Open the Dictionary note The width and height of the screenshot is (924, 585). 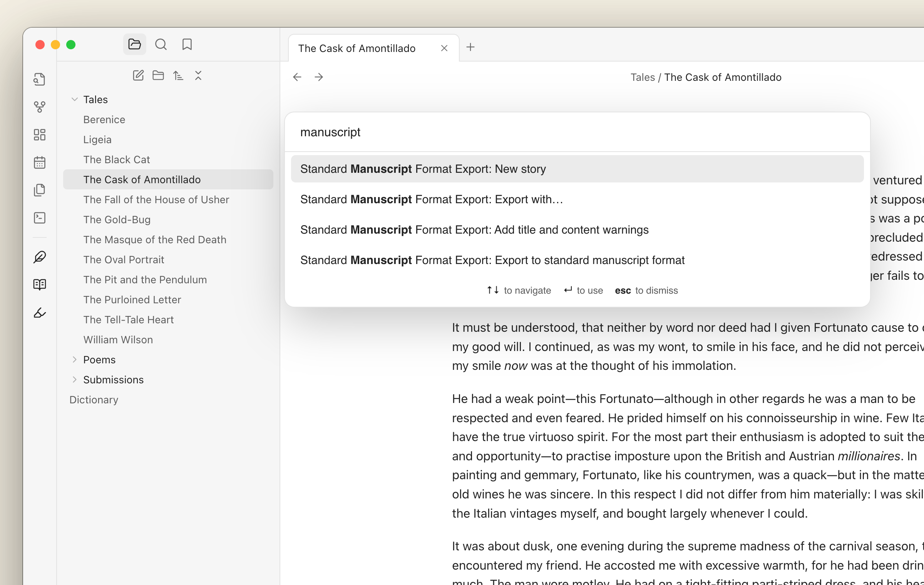(x=168, y=400)
